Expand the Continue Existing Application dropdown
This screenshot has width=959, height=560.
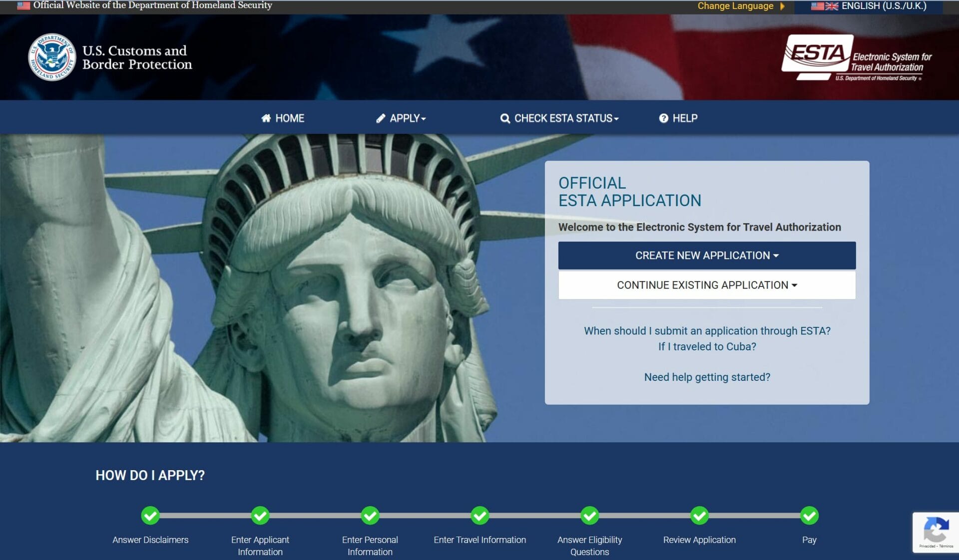[x=707, y=285]
